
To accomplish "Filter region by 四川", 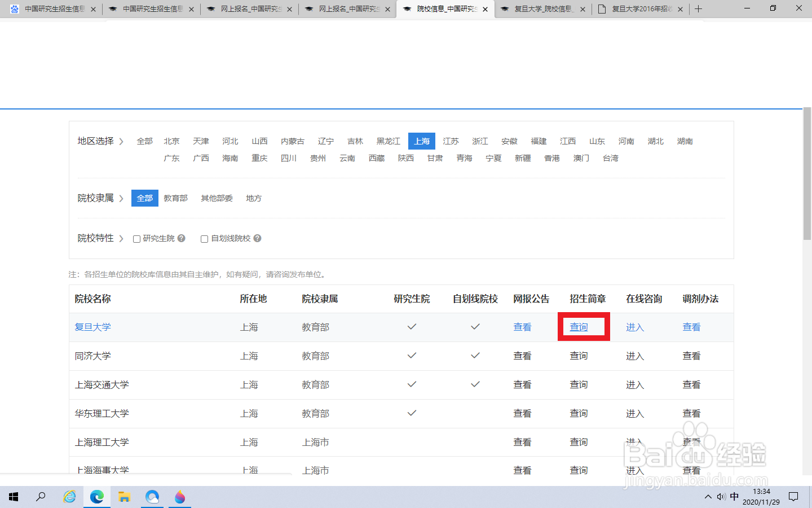I will pos(289,158).
